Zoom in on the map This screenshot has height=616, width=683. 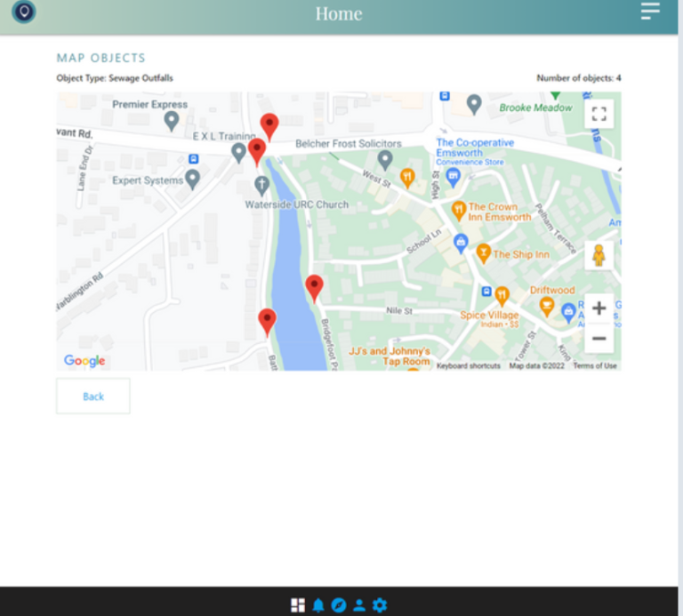click(599, 308)
